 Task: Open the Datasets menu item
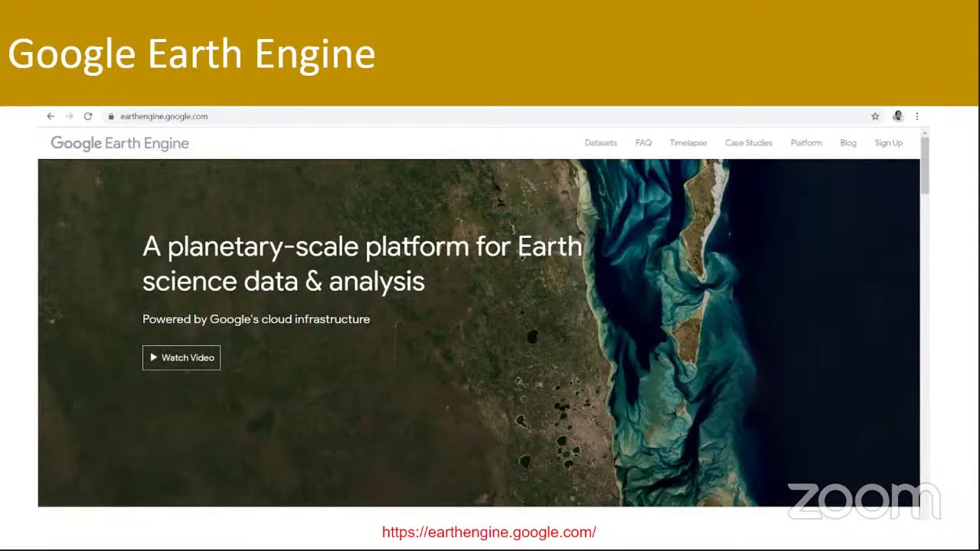point(600,143)
